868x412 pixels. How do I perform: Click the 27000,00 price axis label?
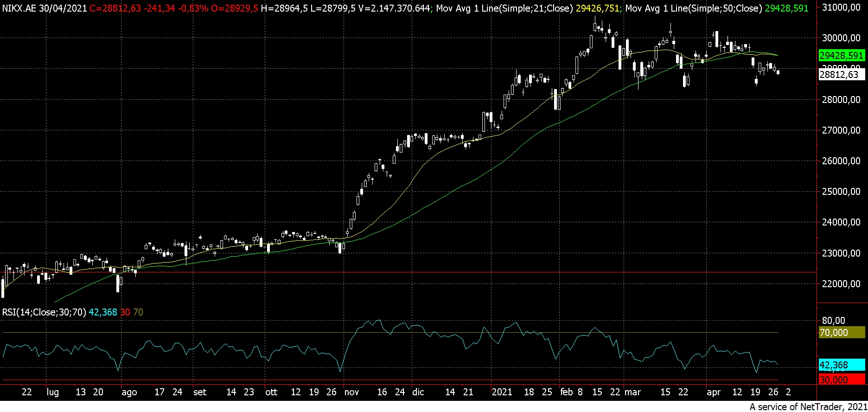(841, 130)
